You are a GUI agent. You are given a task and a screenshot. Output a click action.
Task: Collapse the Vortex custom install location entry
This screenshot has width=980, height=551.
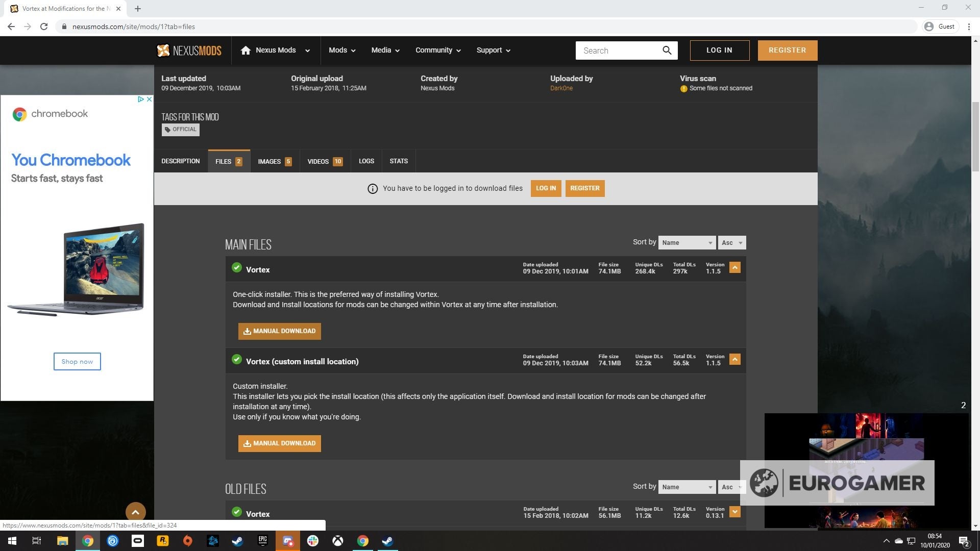click(734, 359)
